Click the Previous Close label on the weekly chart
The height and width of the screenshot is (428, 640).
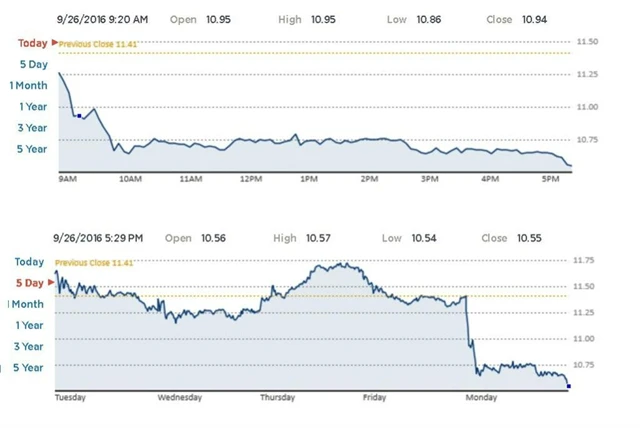94,262
